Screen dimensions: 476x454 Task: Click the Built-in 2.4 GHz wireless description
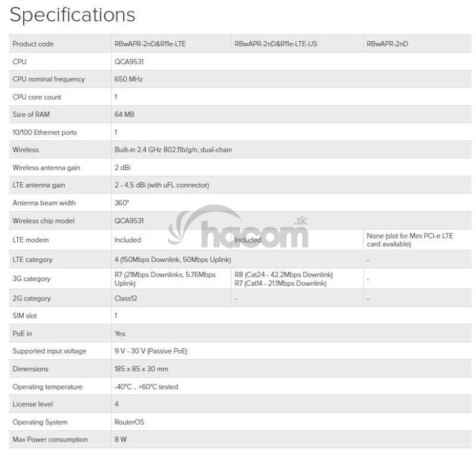[x=173, y=150]
